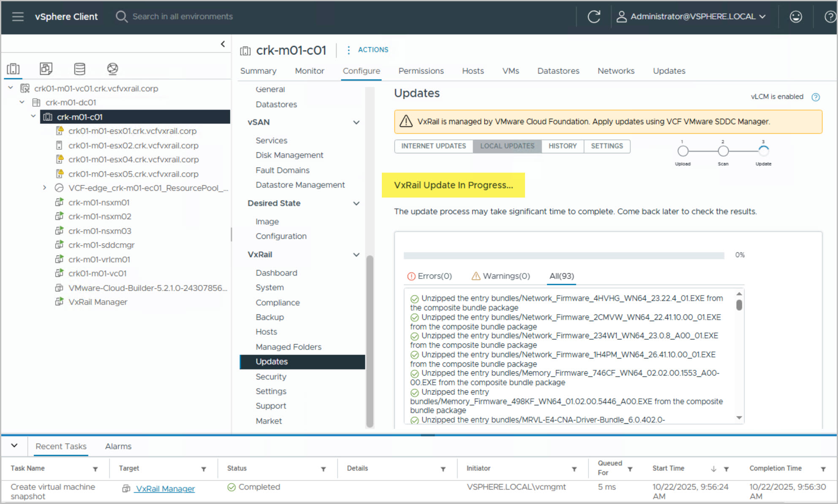838x504 pixels.
Task: Open the Networking inventory view icon
Action: point(112,68)
